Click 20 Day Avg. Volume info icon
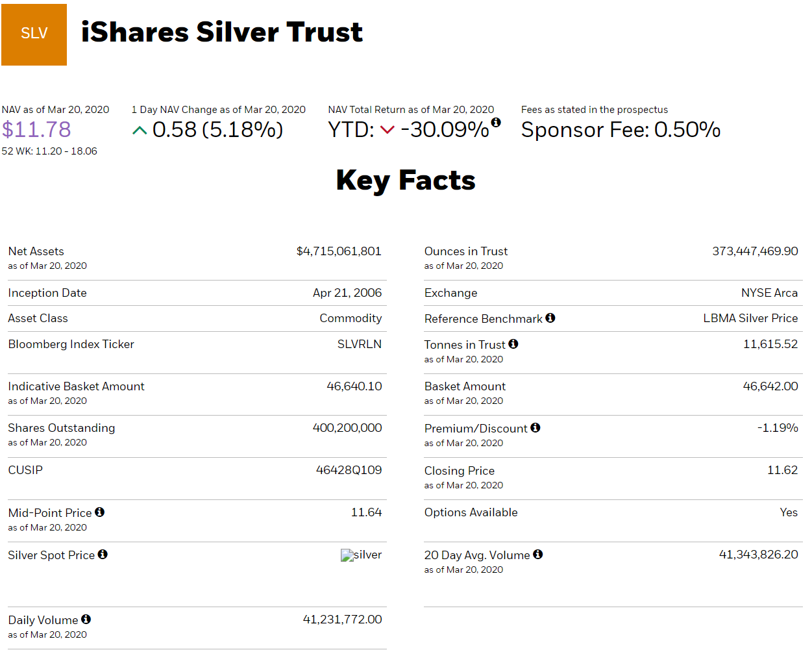The width and height of the screenshot is (812, 652). pos(538,554)
